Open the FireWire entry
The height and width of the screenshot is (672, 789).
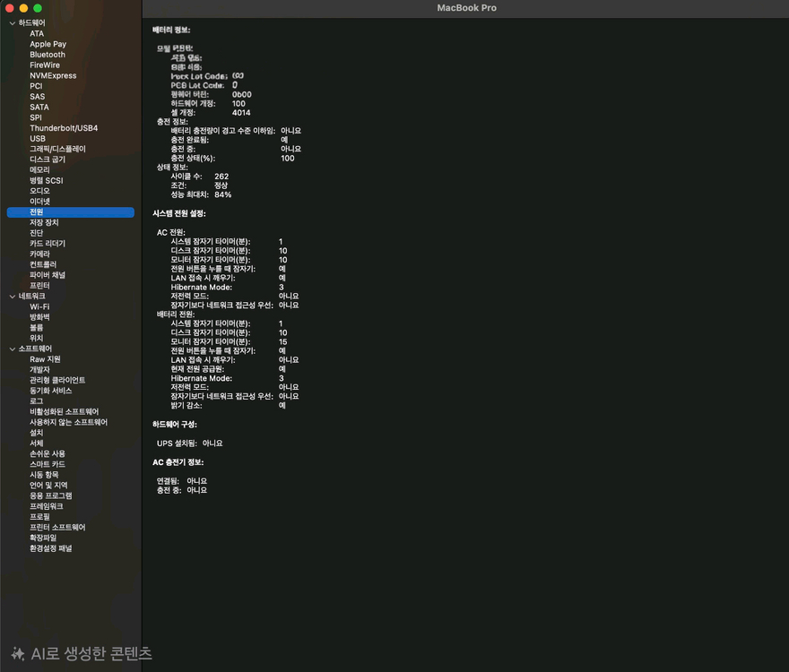[45, 65]
